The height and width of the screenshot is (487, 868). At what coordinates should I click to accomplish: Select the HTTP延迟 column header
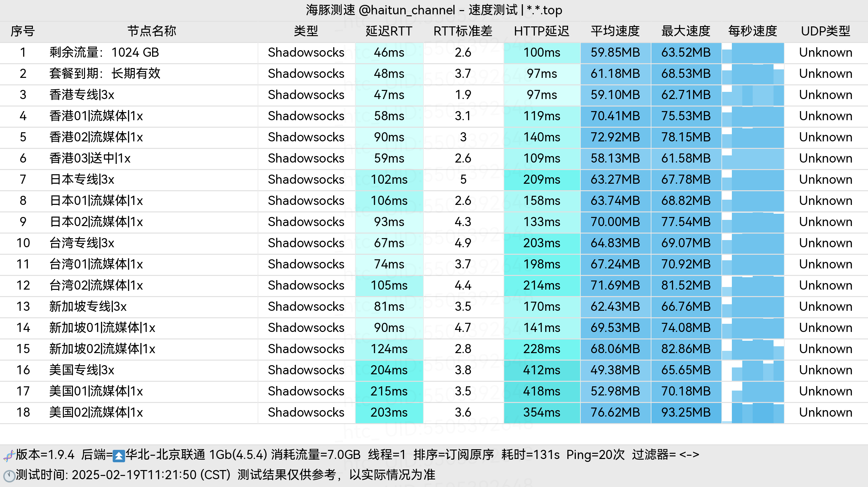tap(542, 31)
